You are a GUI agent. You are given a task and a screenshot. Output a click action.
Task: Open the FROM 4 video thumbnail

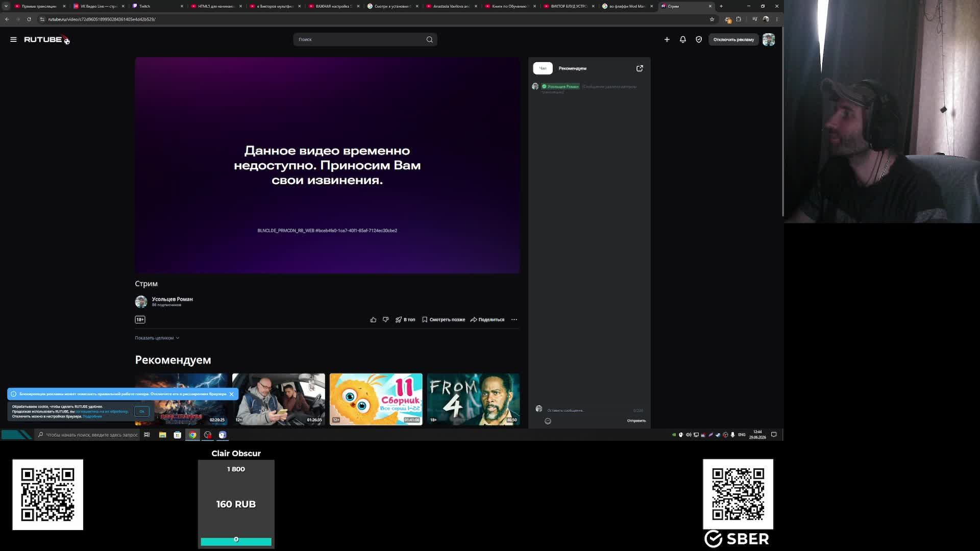click(473, 399)
